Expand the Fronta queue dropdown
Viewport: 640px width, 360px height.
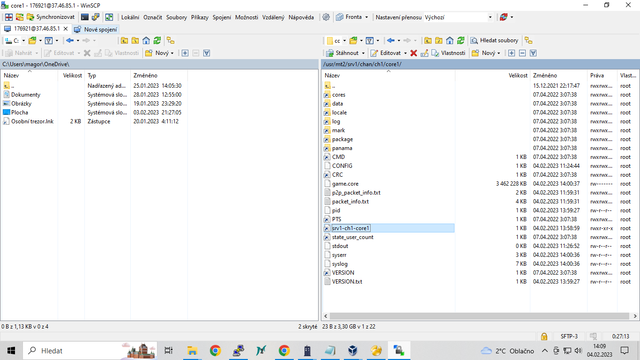click(x=366, y=17)
